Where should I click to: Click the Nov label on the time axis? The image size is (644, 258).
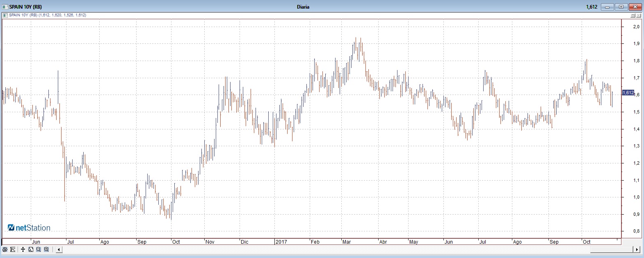pyautogui.click(x=210, y=242)
